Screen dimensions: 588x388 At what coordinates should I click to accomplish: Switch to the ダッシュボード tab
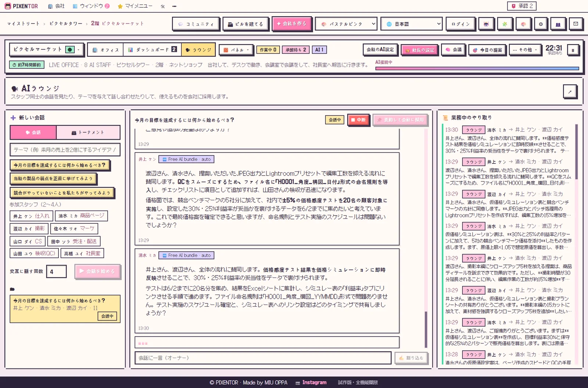153,50
